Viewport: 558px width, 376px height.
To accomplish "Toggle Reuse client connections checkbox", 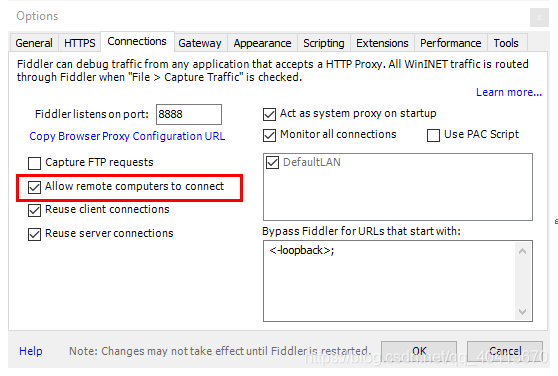I will (x=35, y=210).
